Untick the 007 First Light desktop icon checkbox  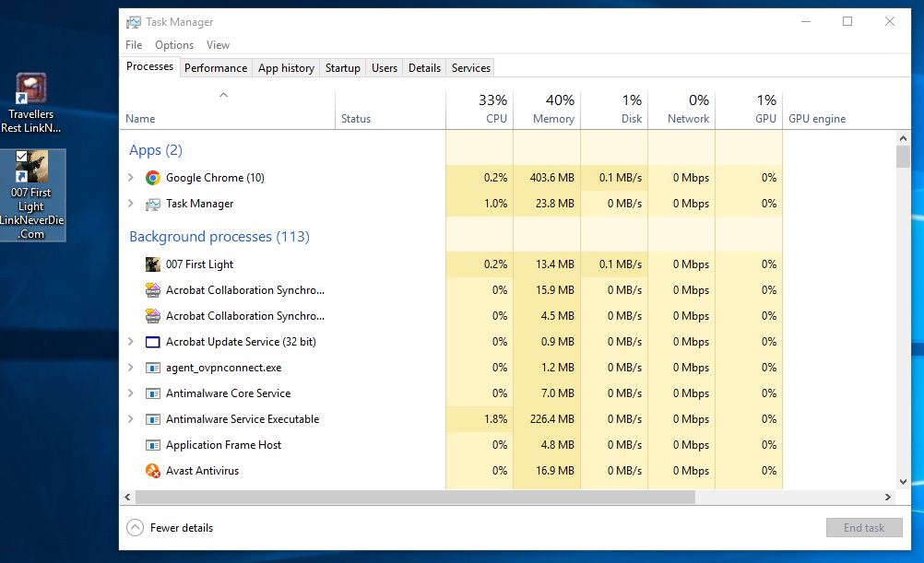pyautogui.click(x=22, y=156)
